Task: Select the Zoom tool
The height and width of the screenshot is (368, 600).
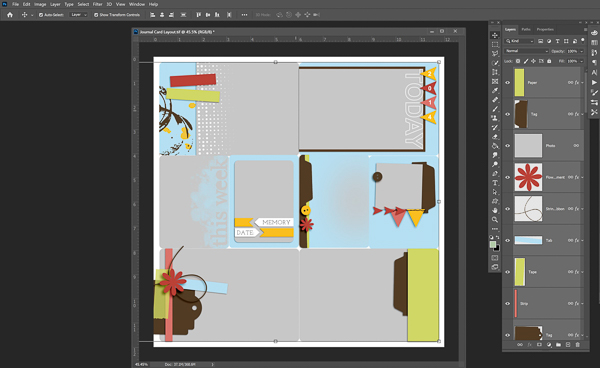Action: click(x=495, y=220)
